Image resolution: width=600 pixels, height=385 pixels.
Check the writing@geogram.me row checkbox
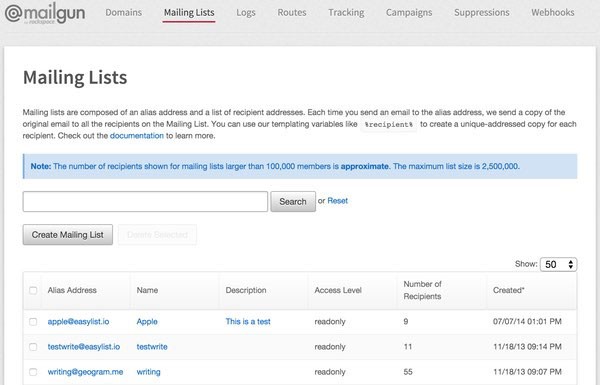pos(33,372)
